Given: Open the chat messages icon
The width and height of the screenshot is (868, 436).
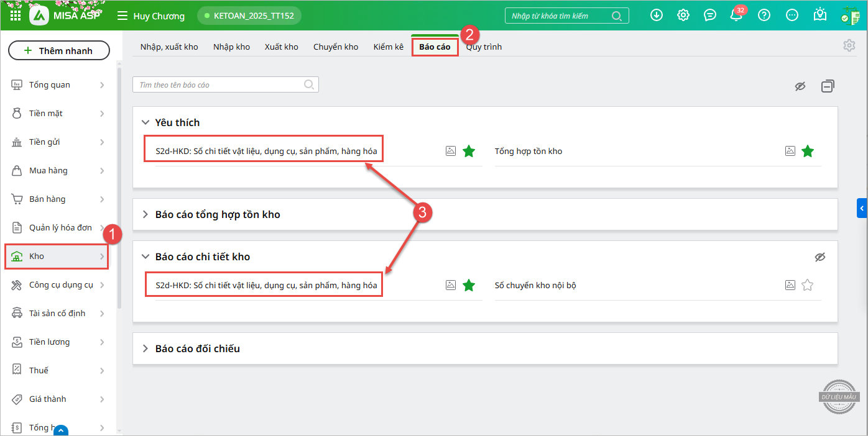Looking at the screenshot, I should (710, 16).
